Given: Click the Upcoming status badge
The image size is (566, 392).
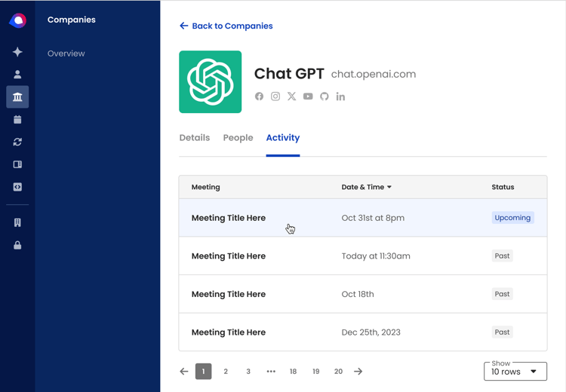Looking at the screenshot, I should (x=512, y=218).
